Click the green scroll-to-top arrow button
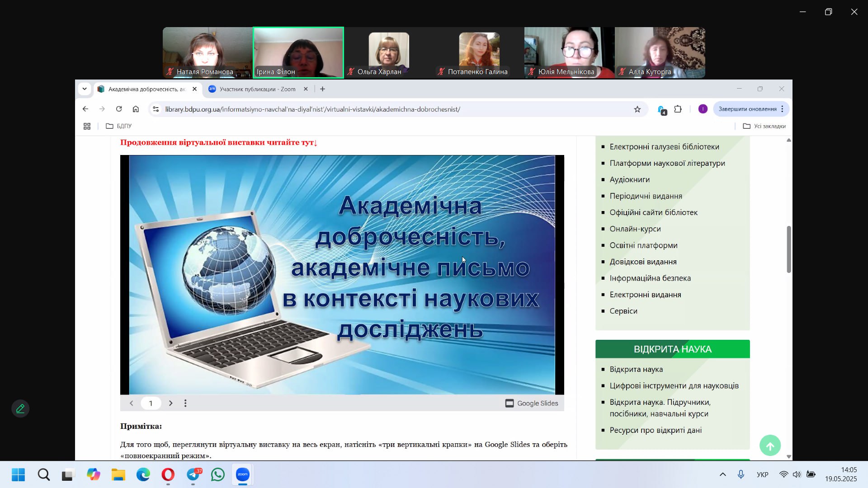 coord(770,446)
